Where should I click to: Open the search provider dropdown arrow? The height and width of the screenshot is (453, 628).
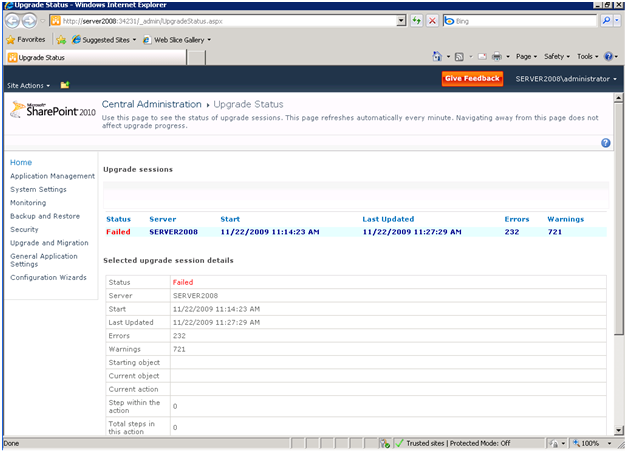tap(617, 21)
